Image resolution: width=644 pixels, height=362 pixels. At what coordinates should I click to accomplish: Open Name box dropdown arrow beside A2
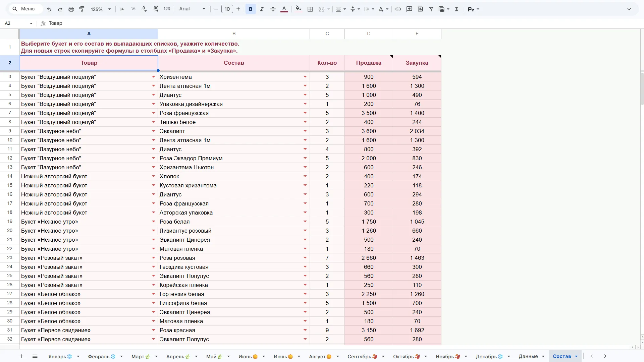[31, 23]
